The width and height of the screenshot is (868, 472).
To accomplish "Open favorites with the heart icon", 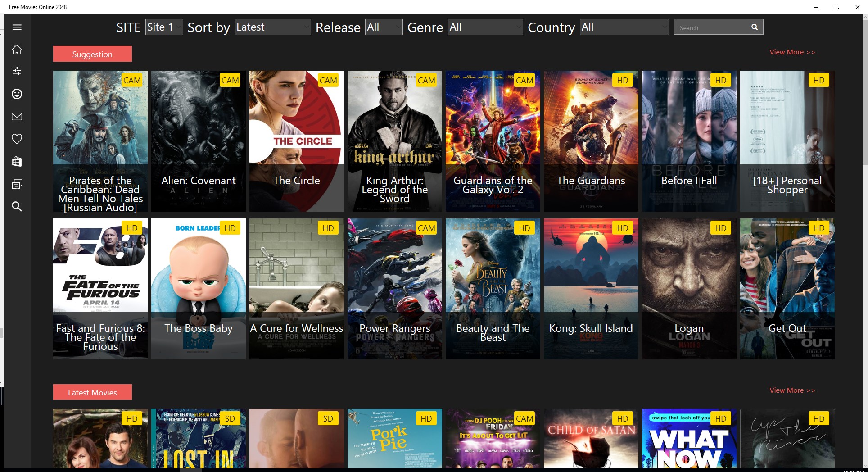I will pyautogui.click(x=17, y=139).
